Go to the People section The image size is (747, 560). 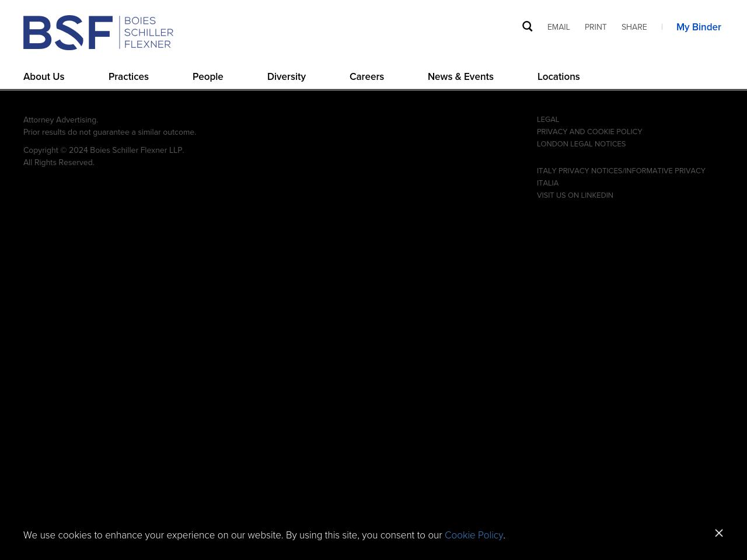(x=208, y=76)
